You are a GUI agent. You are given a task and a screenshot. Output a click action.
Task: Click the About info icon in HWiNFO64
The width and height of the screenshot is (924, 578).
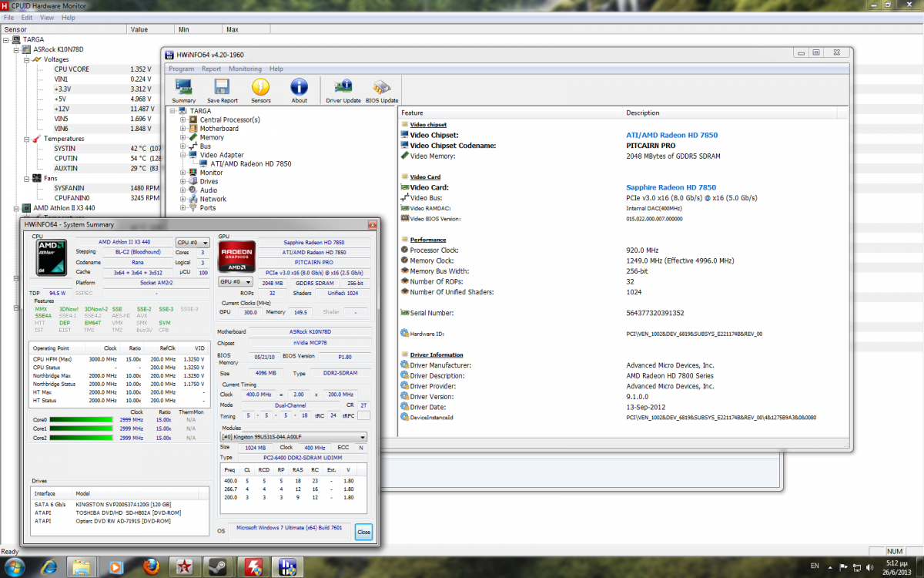(299, 90)
